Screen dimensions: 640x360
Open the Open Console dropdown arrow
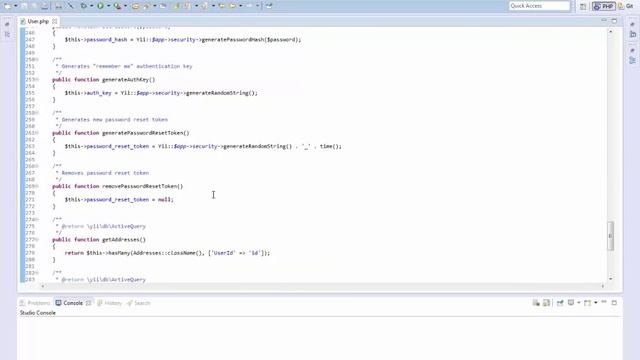596,303
